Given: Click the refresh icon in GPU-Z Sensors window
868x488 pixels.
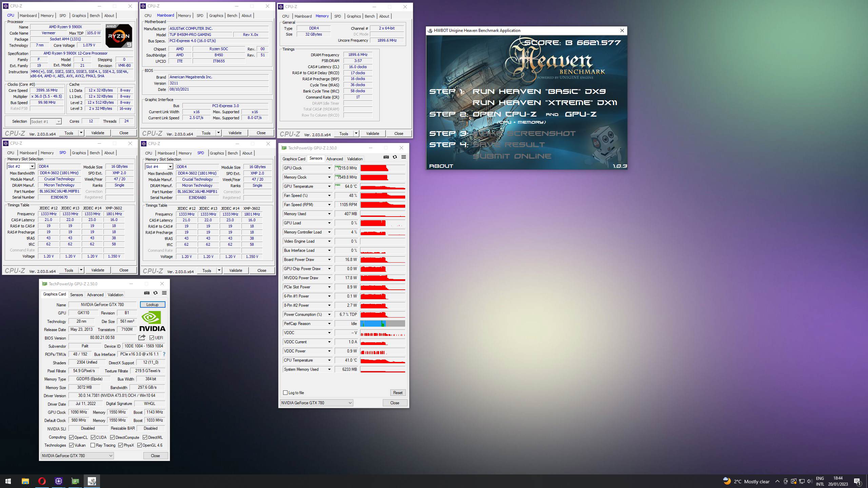Looking at the screenshot, I should 395,157.
